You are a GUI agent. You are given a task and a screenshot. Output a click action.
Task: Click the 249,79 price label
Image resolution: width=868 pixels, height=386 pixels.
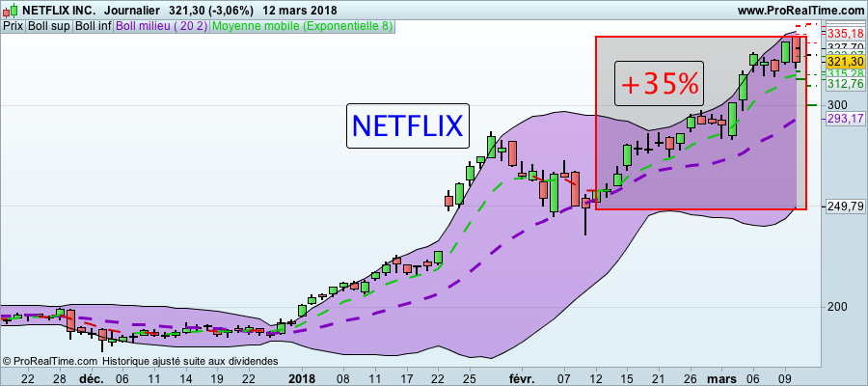[x=845, y=206]
